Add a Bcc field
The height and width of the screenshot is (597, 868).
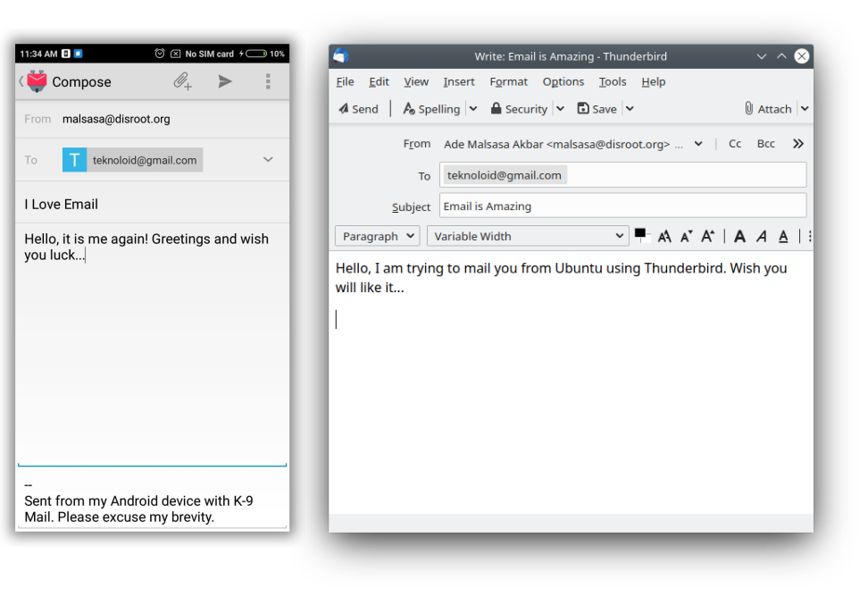click(x=765, y=144)
